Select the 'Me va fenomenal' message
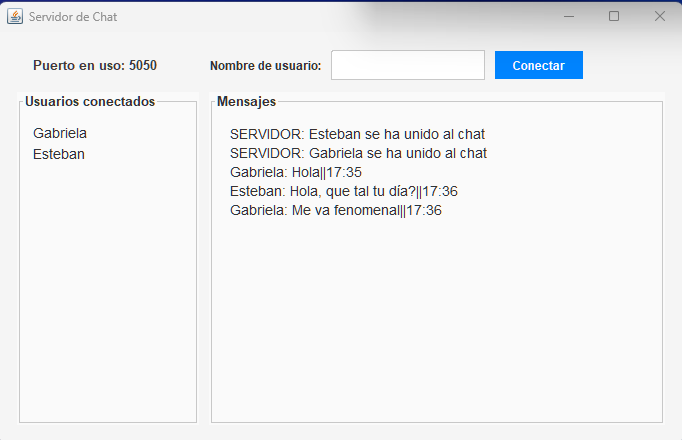 click(x=335, y=210)
